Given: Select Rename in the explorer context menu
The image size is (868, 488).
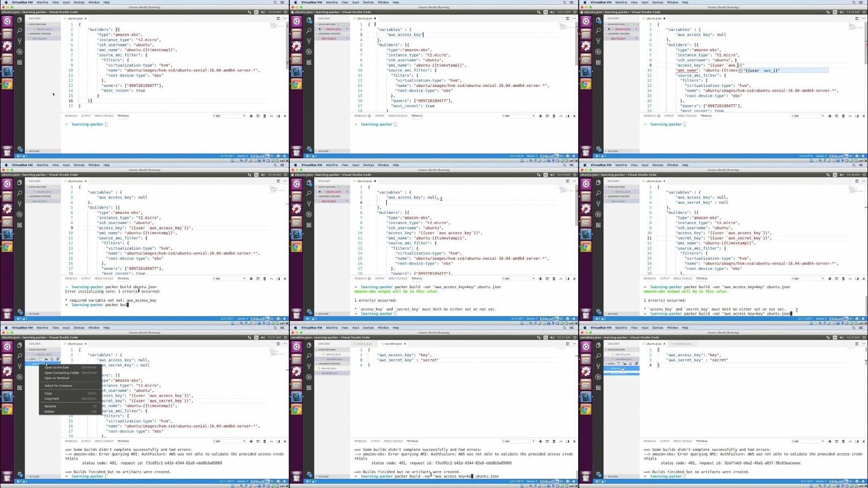Looking at the screenshot, I should [x=70, y=406].
